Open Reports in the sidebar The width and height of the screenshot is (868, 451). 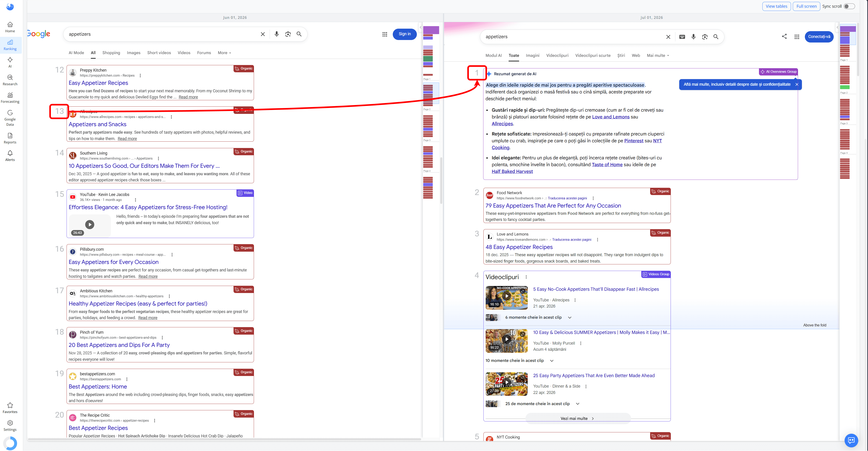coord(10,138)
